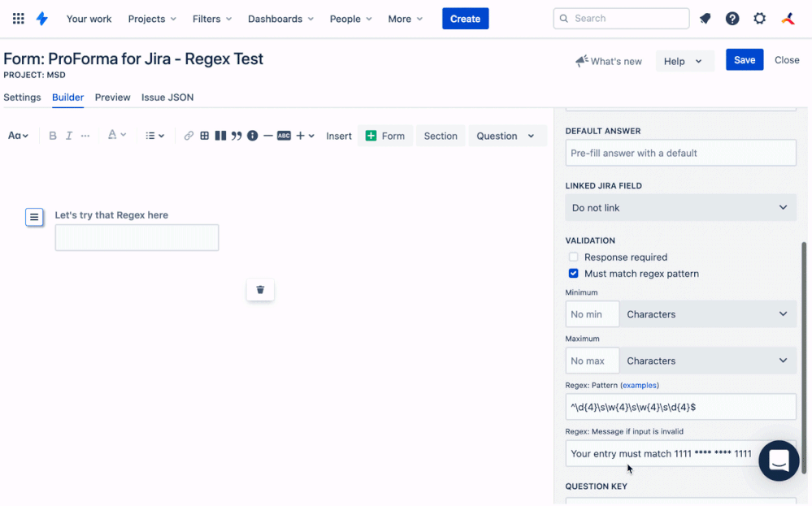The image size is (812, 506).
Task: Open the settings gear icon
Action: pos(759,19)
